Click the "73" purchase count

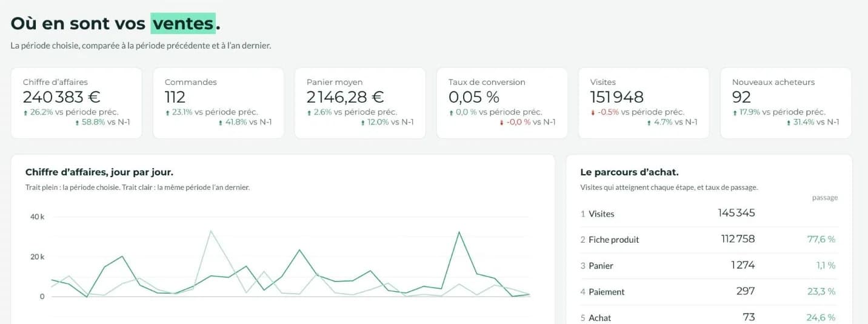[x=749, y=317]
